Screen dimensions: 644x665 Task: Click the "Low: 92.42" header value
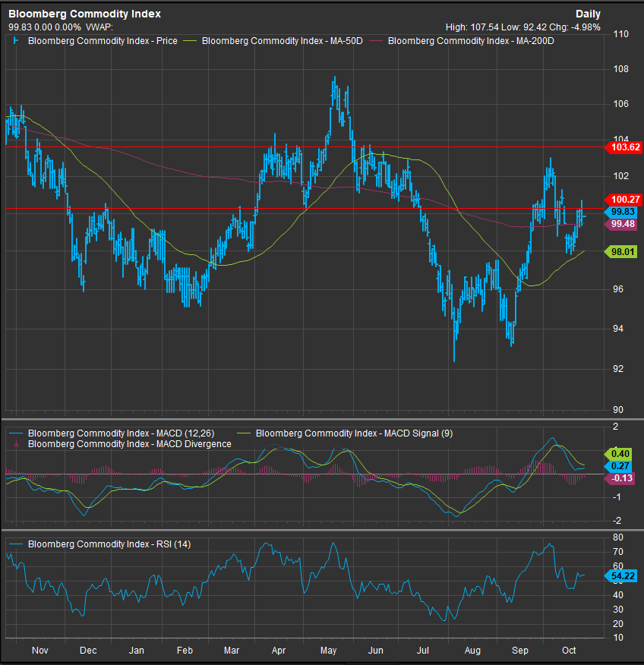tap(524, 27)
